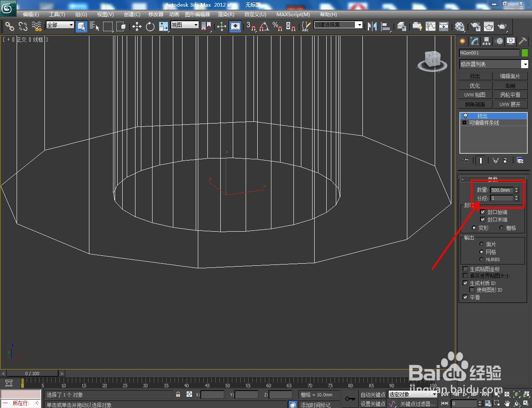Open the Render Setup icon on the toolbar
532x408 pixels.
[x=475, y=27]
